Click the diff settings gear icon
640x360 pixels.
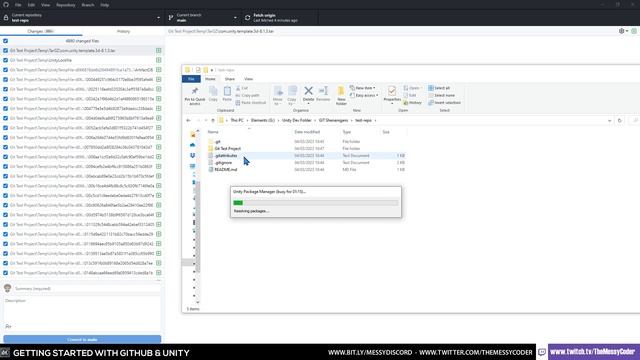click(x=622, y=31)
